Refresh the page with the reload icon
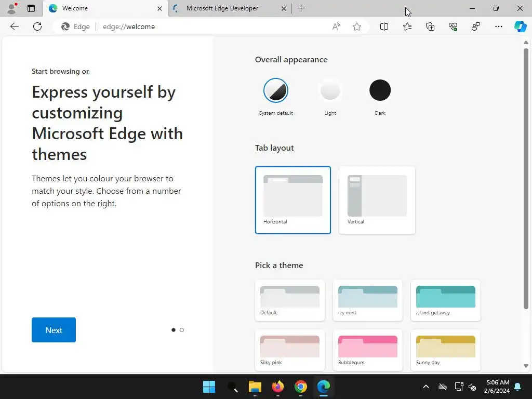Image resolution: width=532 pixels, height=399 pixels. point(37,26)
